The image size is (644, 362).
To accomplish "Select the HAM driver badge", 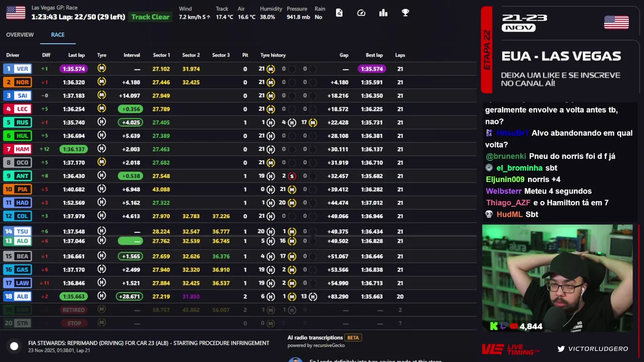I will 17,149.
